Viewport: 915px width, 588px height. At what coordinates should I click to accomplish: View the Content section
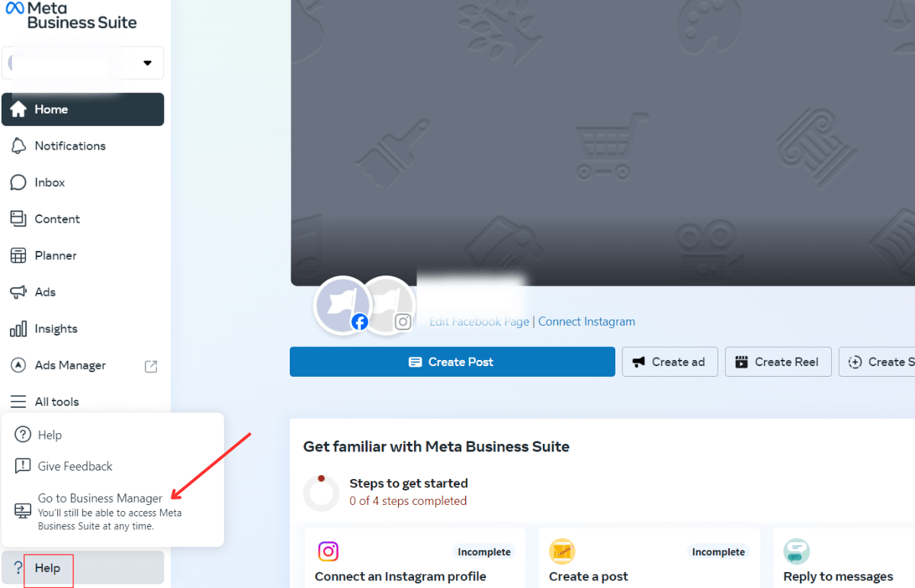[56, 219]
